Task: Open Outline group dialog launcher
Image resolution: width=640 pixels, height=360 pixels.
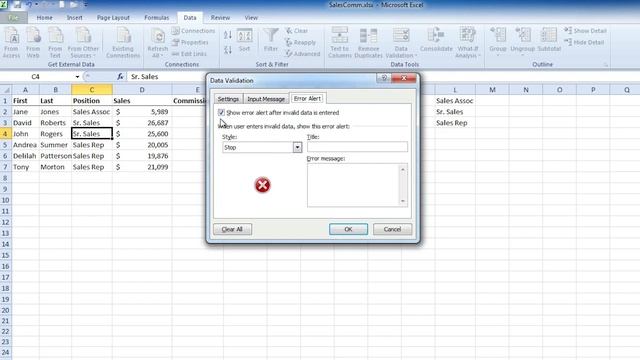Action: tap(606, 64)
